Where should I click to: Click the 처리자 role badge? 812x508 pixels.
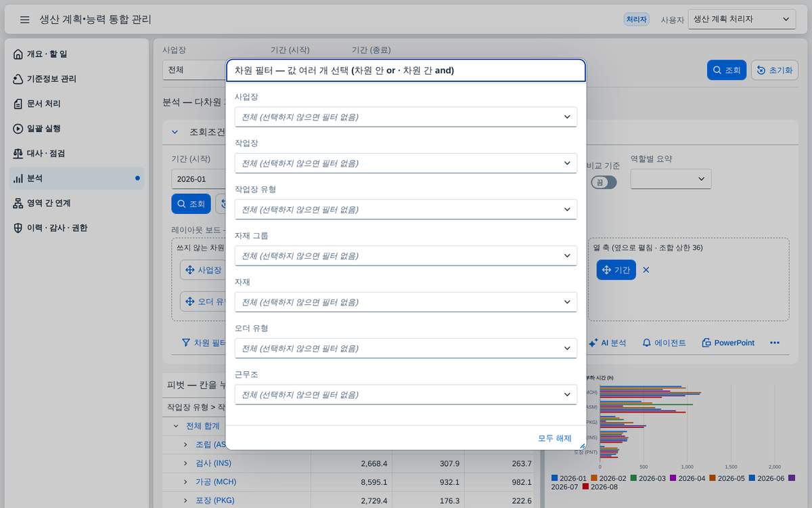[x=636, y=20]
